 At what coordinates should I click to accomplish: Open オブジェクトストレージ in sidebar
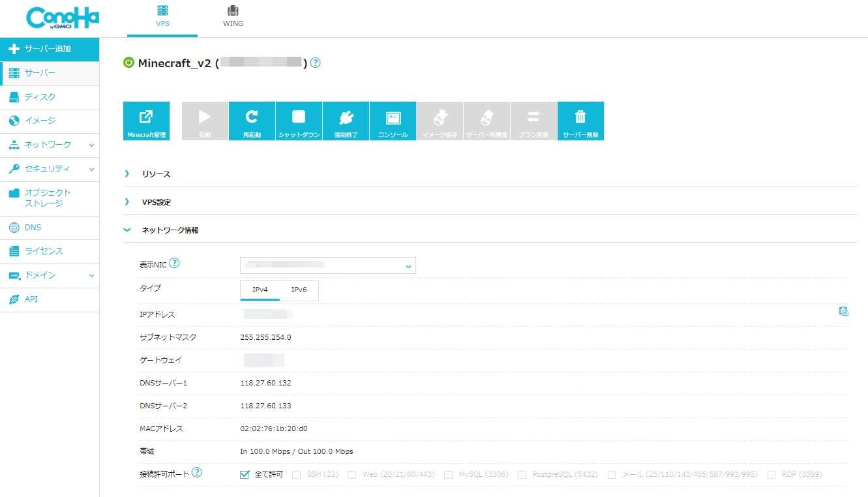[x=50, y=198]
